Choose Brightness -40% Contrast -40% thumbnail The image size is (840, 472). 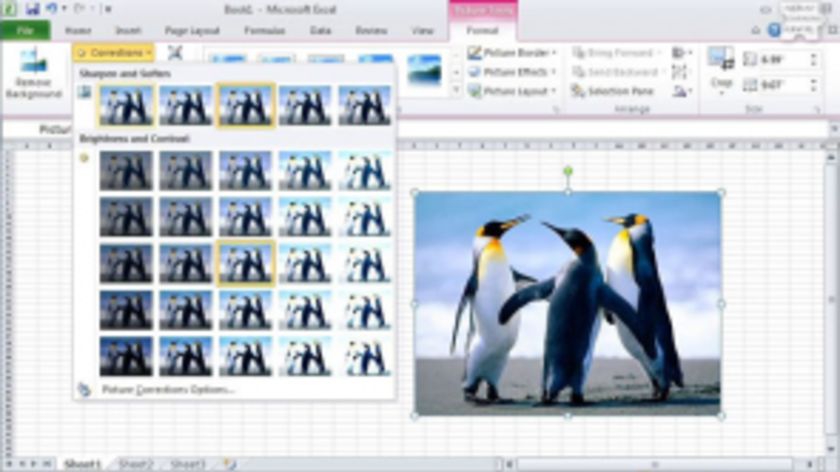tap(126, 171)
